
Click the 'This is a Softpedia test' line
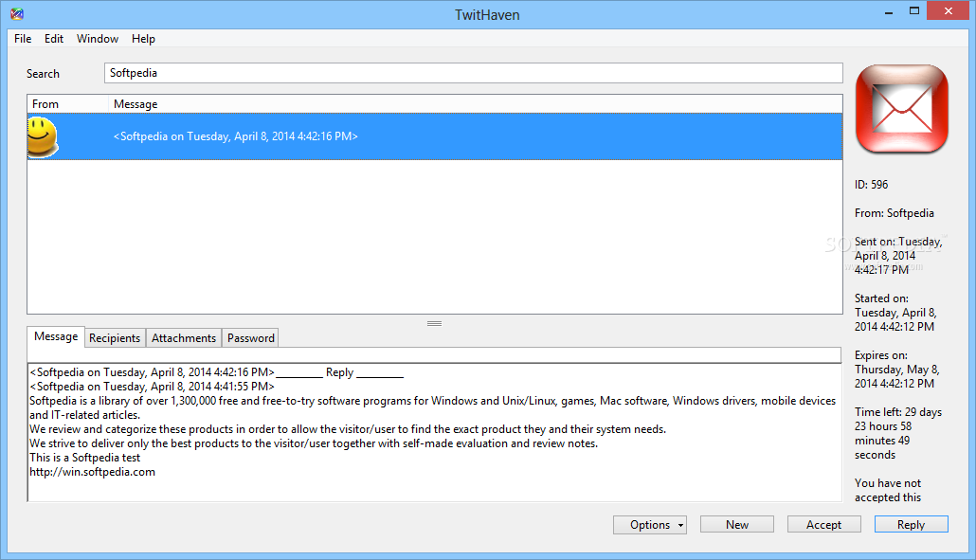(x=85, y=458)
